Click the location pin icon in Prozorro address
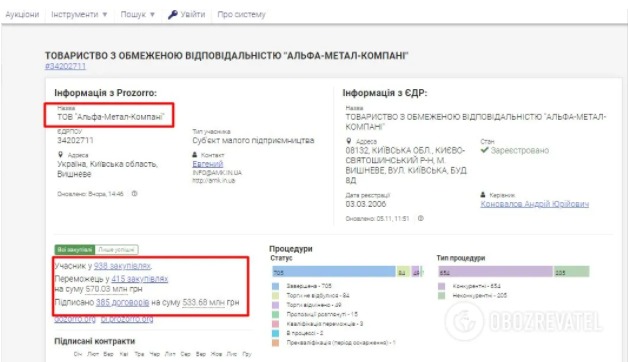The width and height of the screenshot is (628, 362). pos(60,155)
